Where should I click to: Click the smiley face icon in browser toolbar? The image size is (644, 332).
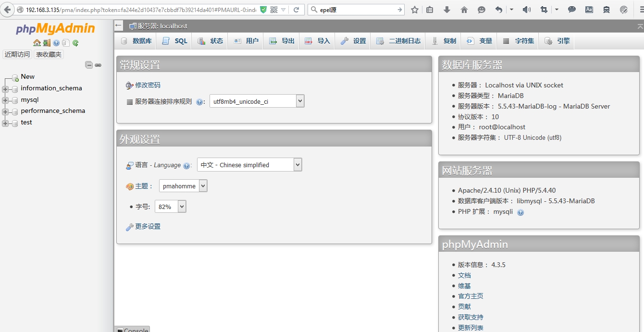point(482,10)
